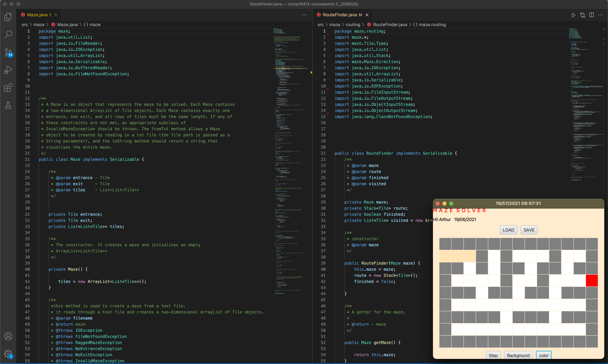Click '@throws RaggedMazeException' comment line
Screen dimensions: 608x364
pos(86,342)
